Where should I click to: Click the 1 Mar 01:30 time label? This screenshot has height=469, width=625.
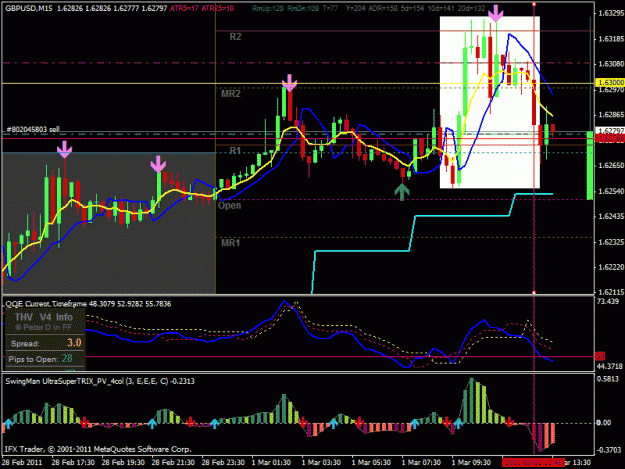(x=271, y=462)
